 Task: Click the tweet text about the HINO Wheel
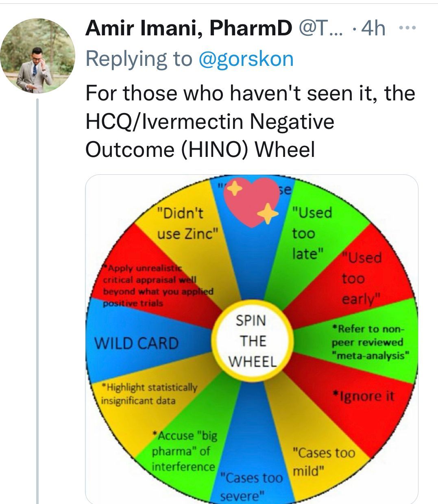(x=250, y=121)
